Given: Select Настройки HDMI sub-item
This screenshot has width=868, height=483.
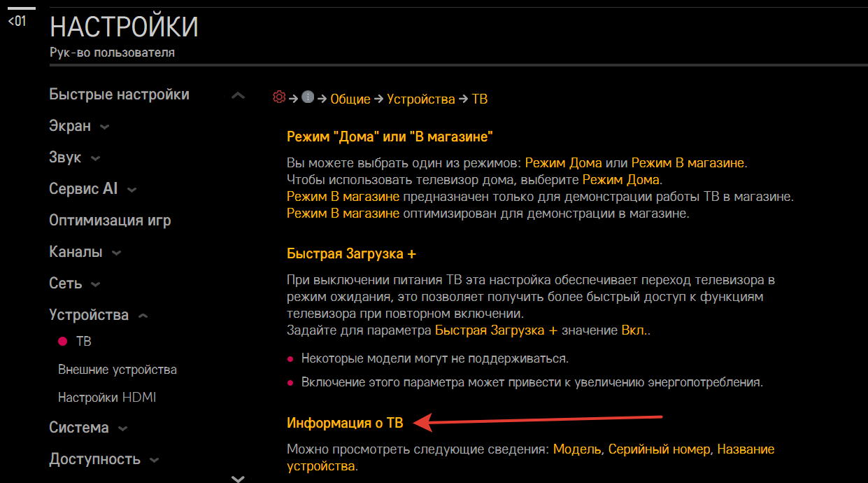Looking at the screenshot, I should click(x=107, y=398).
